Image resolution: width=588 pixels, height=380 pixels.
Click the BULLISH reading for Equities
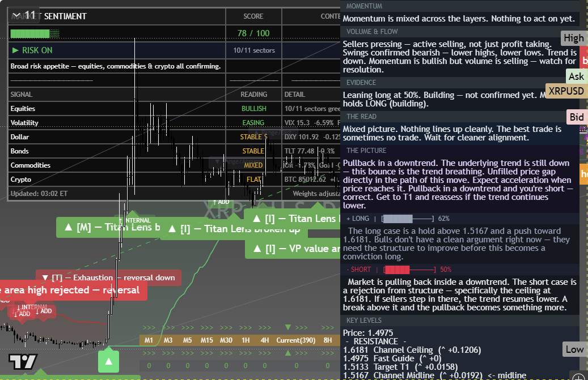coord(254,109)
